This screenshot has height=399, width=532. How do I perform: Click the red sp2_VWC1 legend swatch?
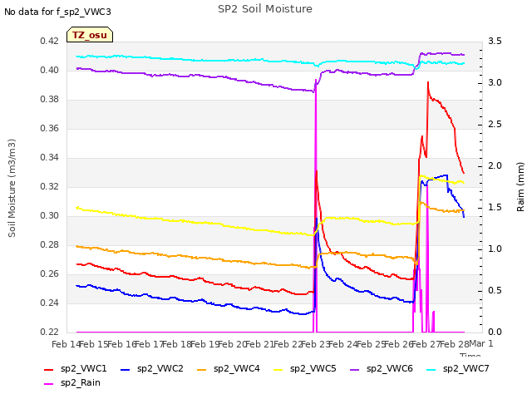[49, 369]
